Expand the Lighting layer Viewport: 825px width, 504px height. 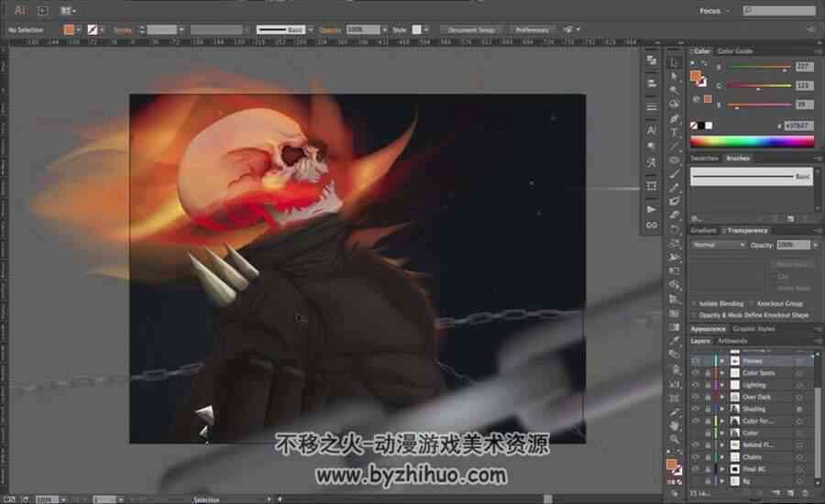click(x=722, y=385)
